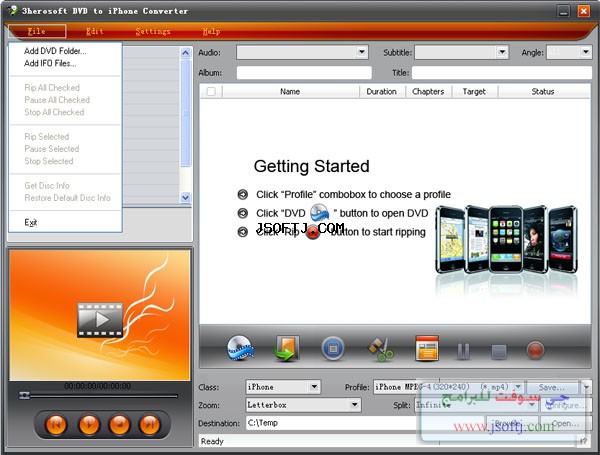Click the scroll down arrow in left panel
600x455 pixels.
186,198
